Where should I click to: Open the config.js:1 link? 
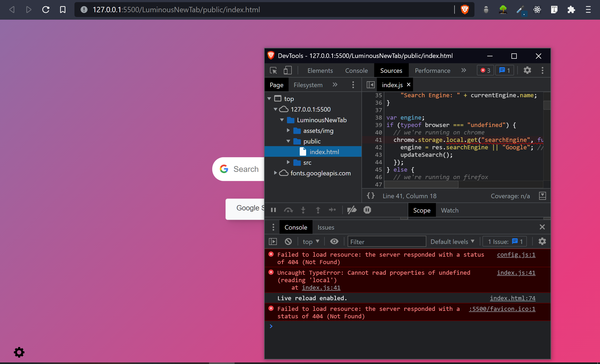click(x=516, y=254)
